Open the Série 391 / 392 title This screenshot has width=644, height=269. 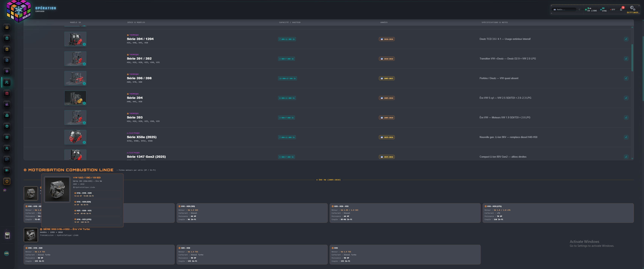tap(139, 59)
